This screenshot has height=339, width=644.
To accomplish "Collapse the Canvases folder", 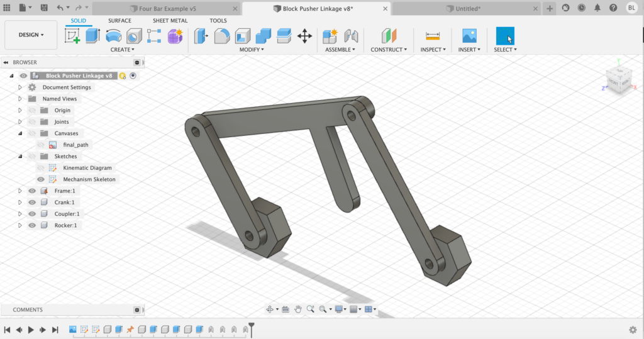I will pos(20,133).
